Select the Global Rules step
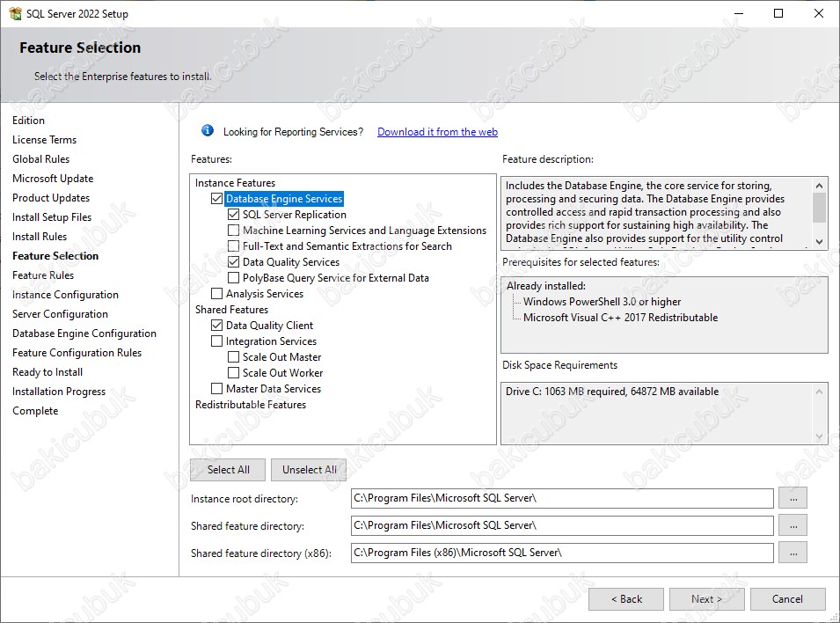This screenshot has height=623, width=840. coord(40,159)
